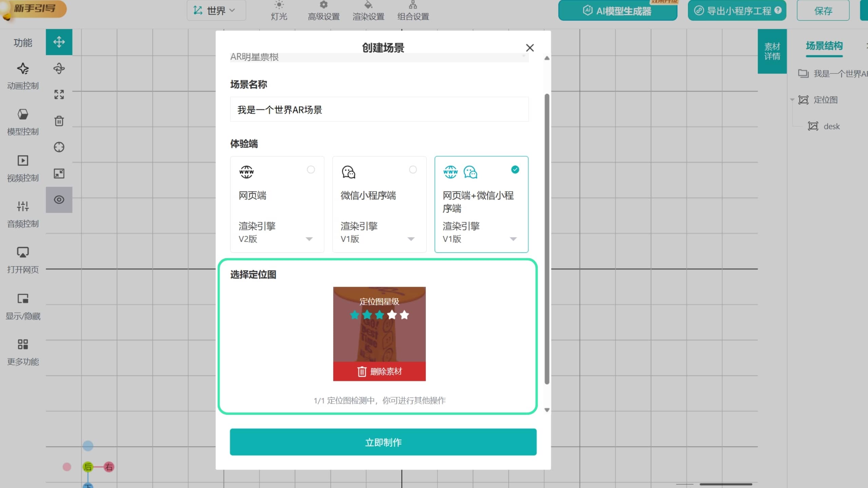Toggle the eye preview icon
Screen dimensions: 868x488
click(x=59, y=200)
